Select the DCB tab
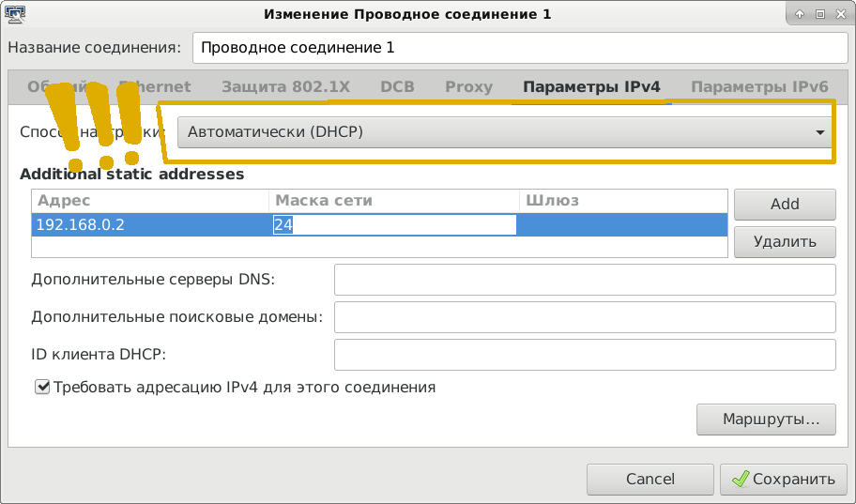The height and width of the screenshot is (504, 856). coord(397,87)
